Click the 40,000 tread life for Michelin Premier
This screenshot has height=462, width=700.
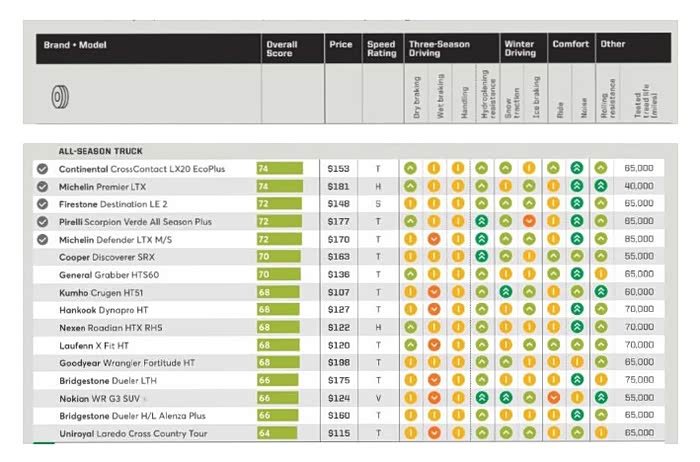tap(639, 186)
